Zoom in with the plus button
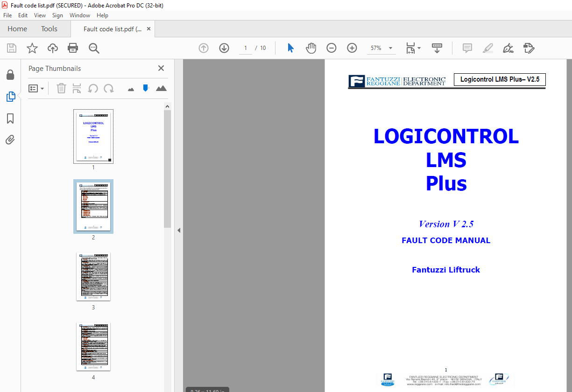This screenshot has height=392, width=572. pyautogui.click(x=352, y=48)
